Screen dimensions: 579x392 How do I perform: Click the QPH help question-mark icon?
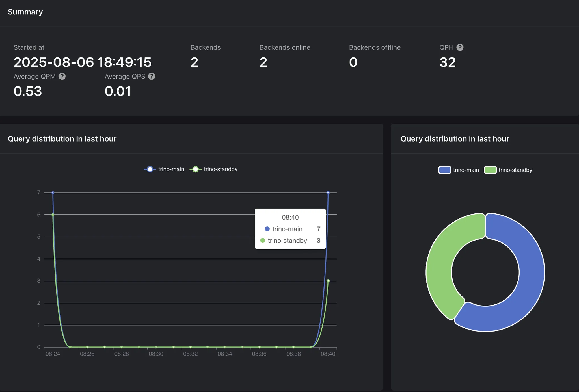click(x=460, y=47)
